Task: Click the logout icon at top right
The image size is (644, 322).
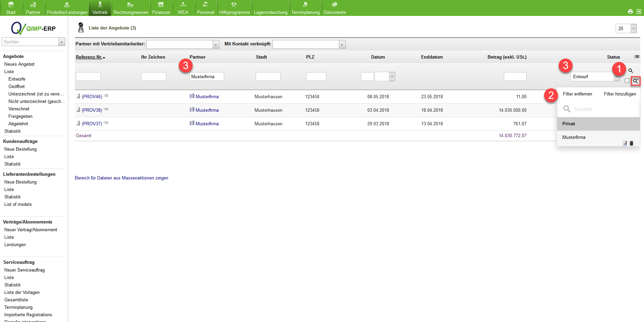Action: [x=639, y=12]
